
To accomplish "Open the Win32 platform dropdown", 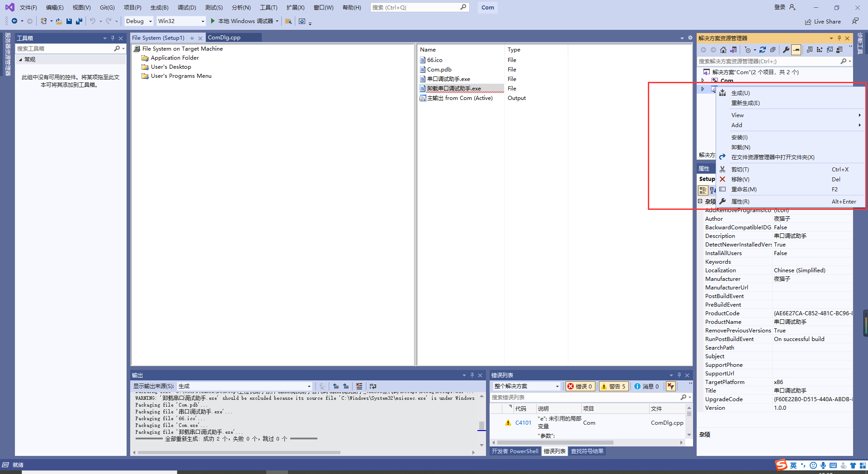I will 181,21.
